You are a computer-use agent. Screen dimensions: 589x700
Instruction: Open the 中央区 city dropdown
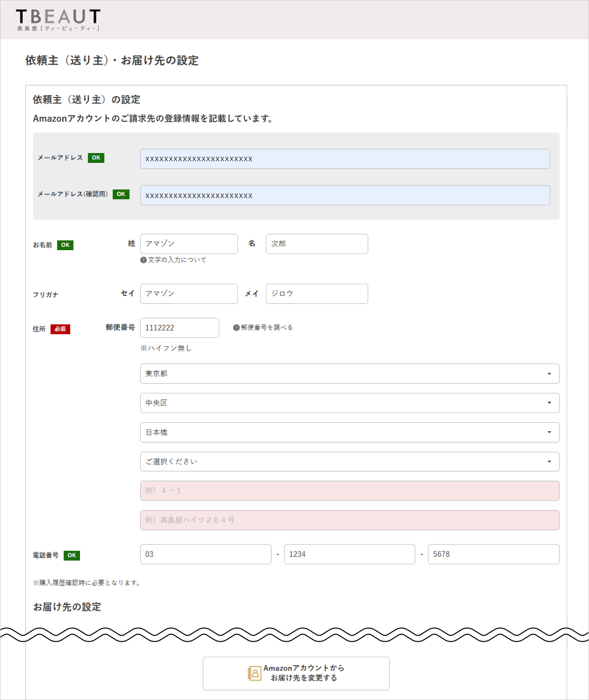pos(349,403)
